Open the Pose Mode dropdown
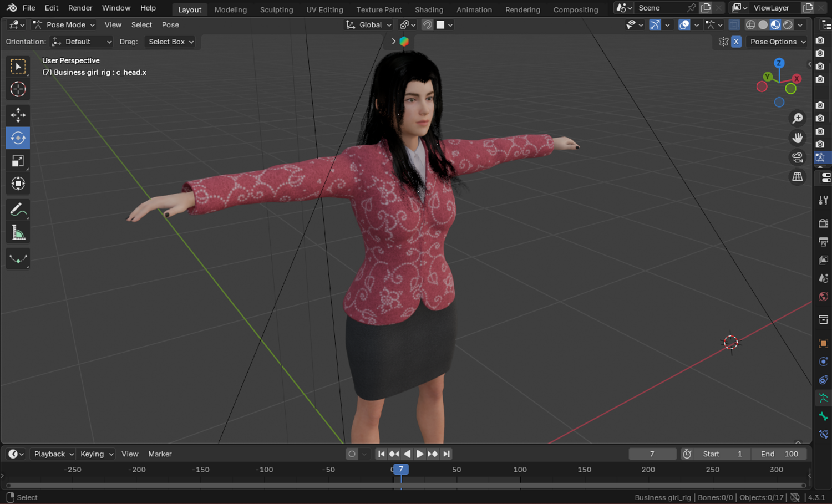 [63, 25]
